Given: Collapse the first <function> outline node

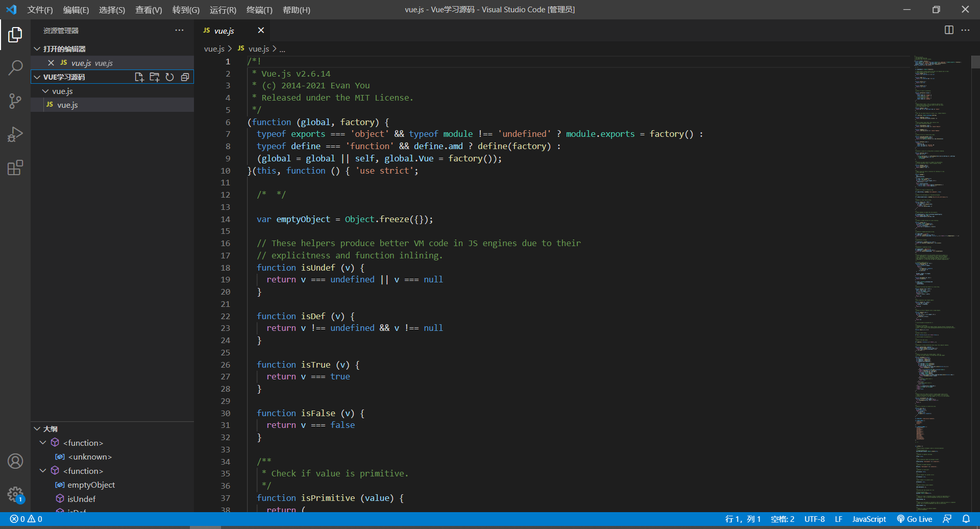Looking at the screenshot, I should point(43,443).
